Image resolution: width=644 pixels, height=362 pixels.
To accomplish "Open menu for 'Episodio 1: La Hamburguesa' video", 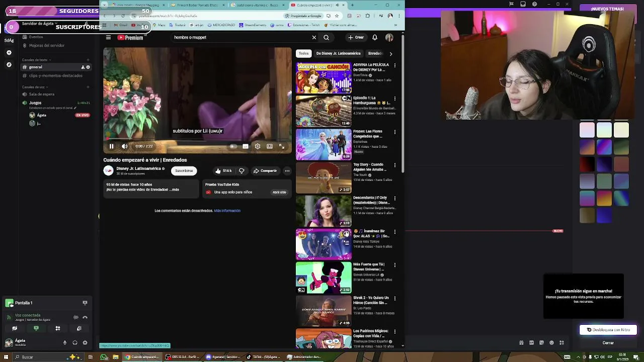I will click(395, 99).
